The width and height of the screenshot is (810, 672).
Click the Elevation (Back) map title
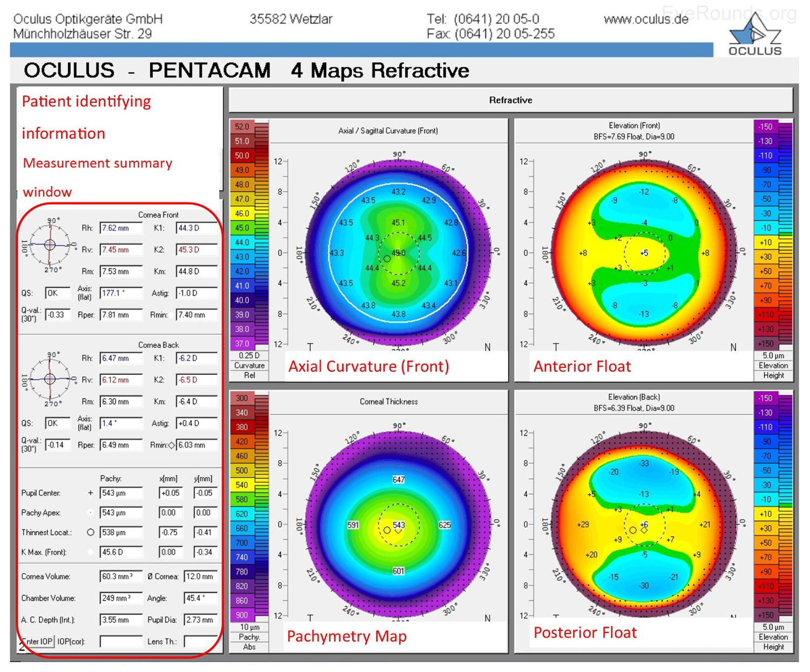pyautogui.click(x=633, y=397)
